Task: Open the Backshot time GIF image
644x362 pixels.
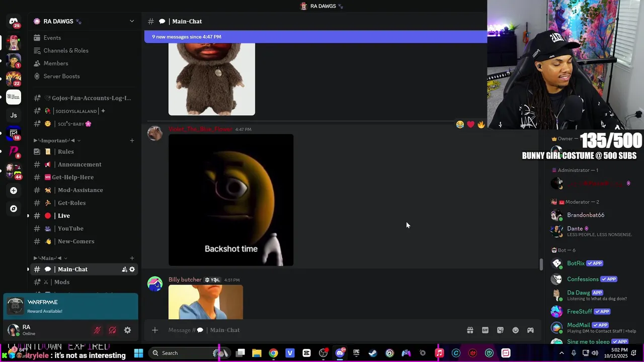Action: pos(231,200)
